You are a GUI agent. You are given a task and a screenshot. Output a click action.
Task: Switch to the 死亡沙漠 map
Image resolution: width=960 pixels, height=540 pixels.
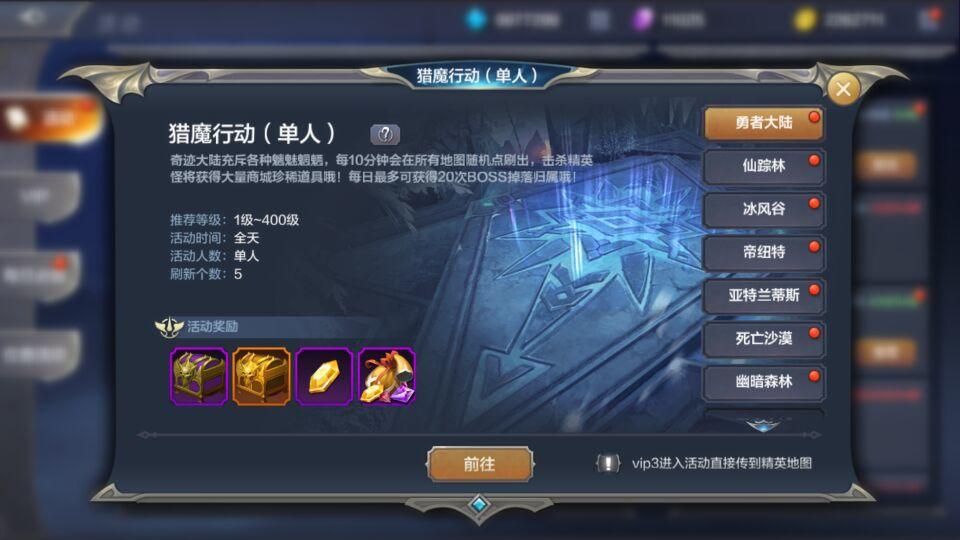pos(763,339)
